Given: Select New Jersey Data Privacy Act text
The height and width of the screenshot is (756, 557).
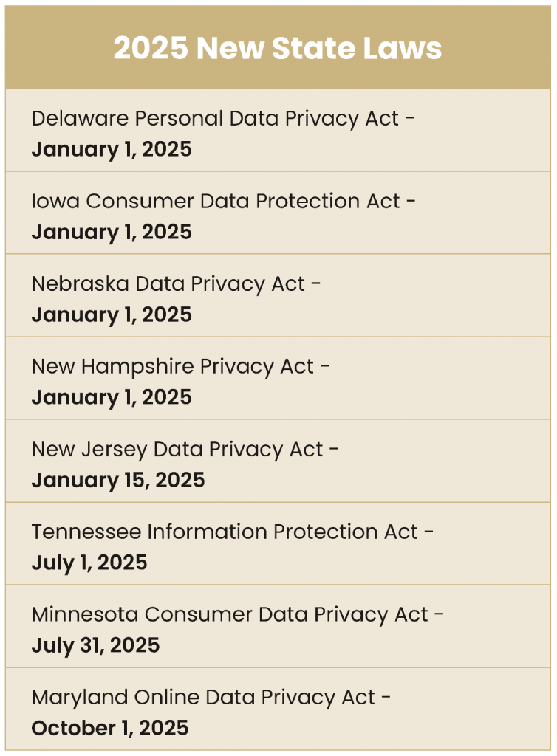Looking at the screenshot, I should click(177, 450).
